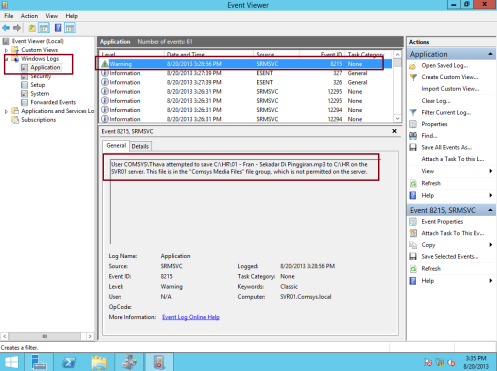Open the Event Log Online Help link
This screenshot has width=497, height=371.
[x=191, y=317]
